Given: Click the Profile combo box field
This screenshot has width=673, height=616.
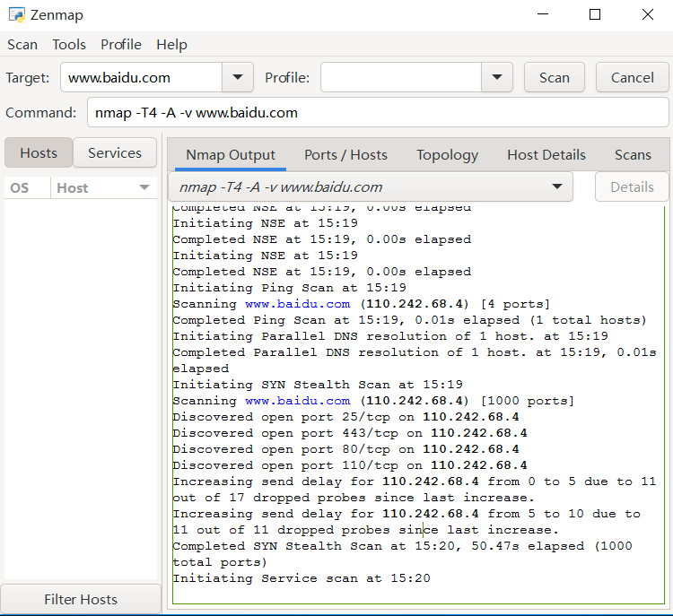Looking at the screenshot, I should (401, 78).
